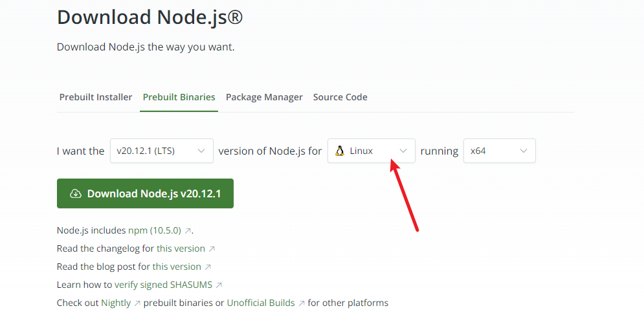Switch to the Package Manager tab
644x328 pixels.
coord(264,97)
